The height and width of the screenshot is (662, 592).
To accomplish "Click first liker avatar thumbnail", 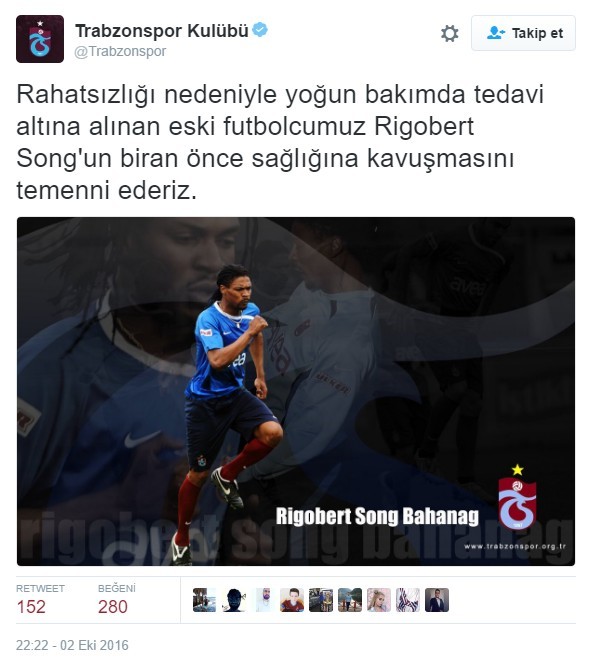I will (x=204, y=600).
